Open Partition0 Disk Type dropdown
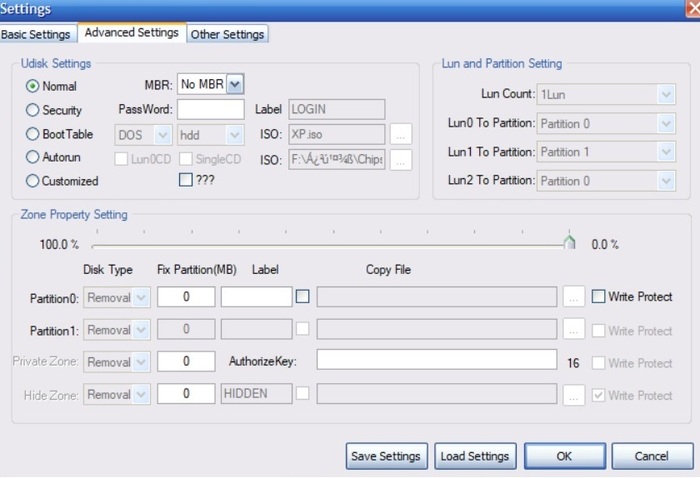The width and height of the screenshot is (700, 478). pos(140,297)
